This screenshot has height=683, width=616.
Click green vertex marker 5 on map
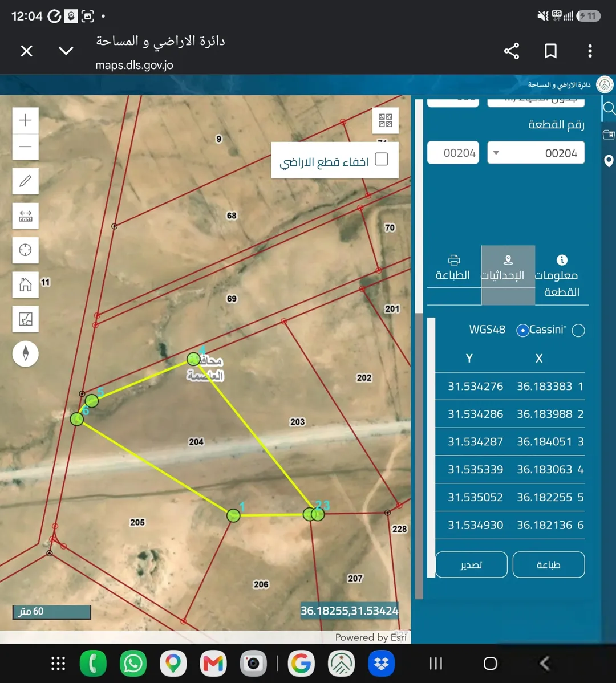(x=91, y=400)
